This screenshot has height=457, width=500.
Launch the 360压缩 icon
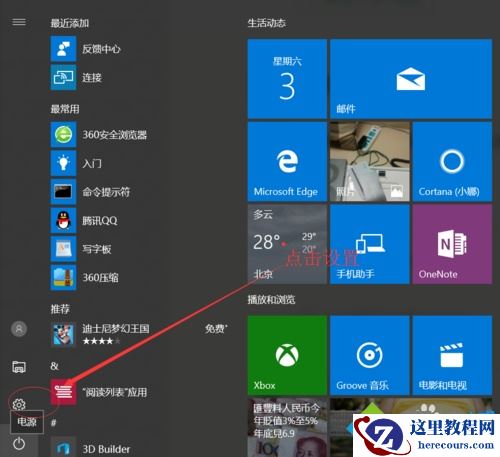tap(63, 278)
